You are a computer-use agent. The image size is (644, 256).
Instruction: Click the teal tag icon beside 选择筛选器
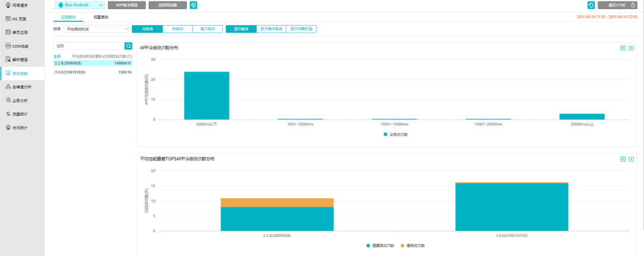(193, 5)
